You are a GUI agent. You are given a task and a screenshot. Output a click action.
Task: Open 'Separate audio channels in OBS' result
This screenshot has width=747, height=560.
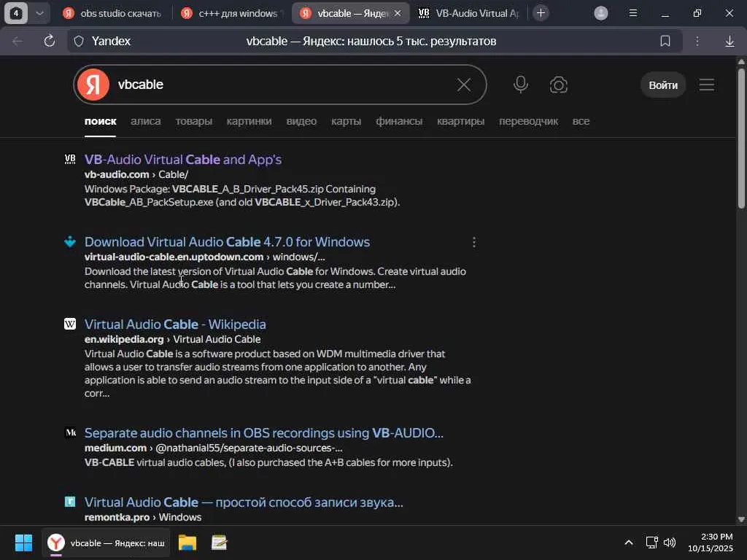[x=264, y=433]
